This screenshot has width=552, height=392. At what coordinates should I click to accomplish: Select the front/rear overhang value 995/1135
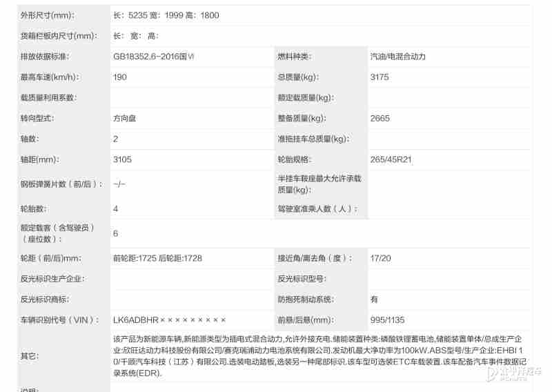(x=387, y=321)
